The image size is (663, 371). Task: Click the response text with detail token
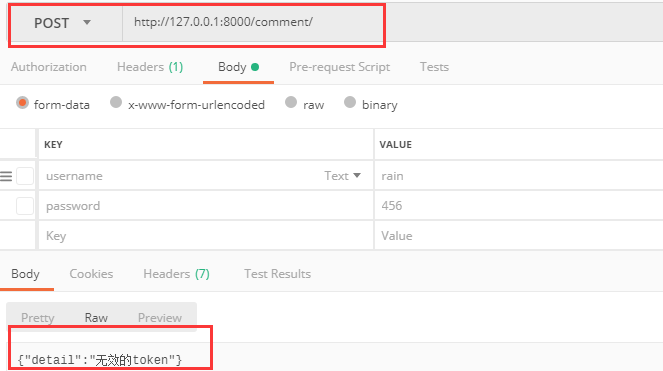click(x=100, y=360)
